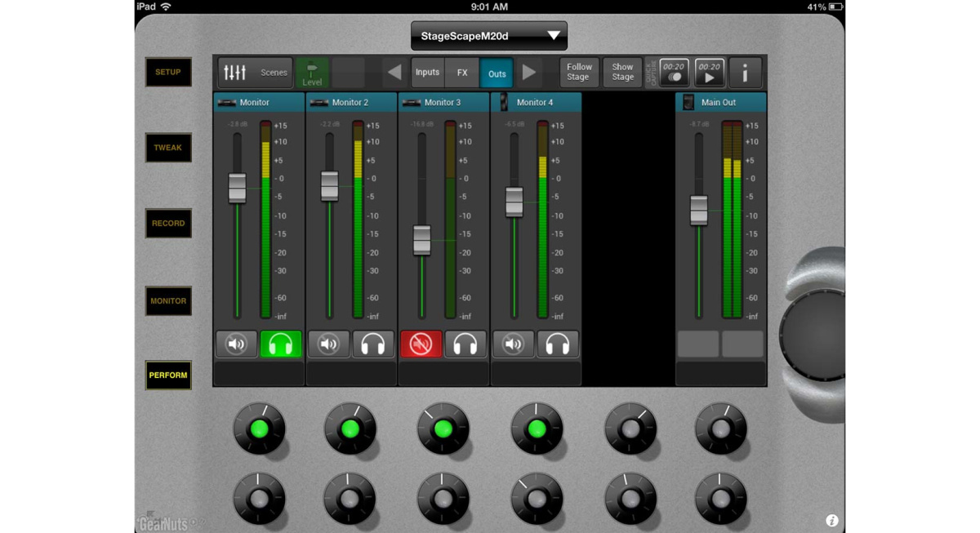Select the Monitor 3 channel header
The image size is (980, 533).
tap(443, 102)
